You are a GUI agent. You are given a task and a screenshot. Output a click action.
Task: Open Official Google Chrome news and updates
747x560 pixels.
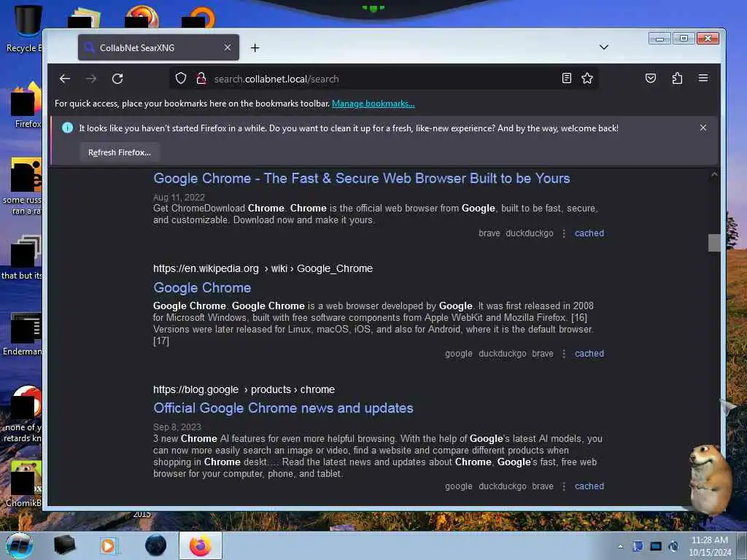(283, 408)
